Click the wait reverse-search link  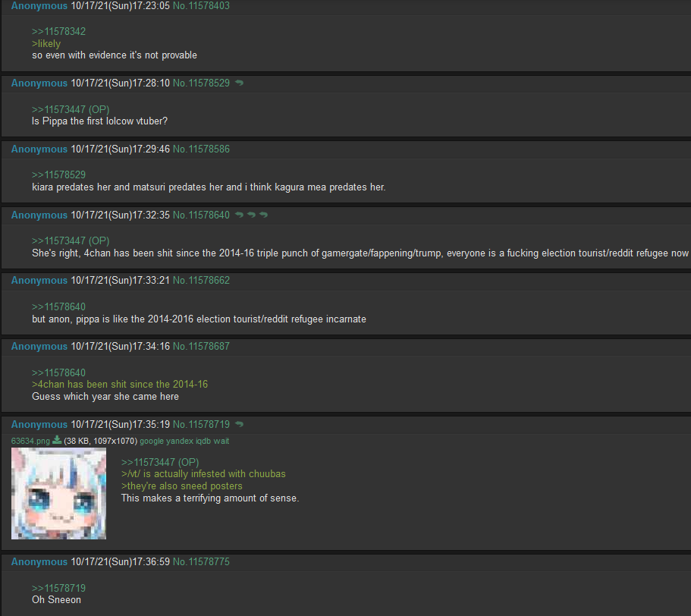(221, 441)
